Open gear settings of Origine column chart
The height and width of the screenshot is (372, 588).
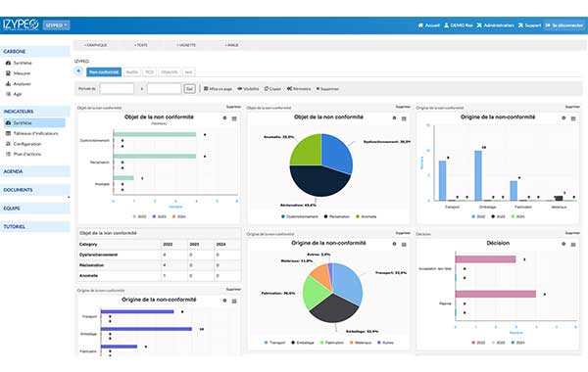pyautogui.click(x=563, y=118)
